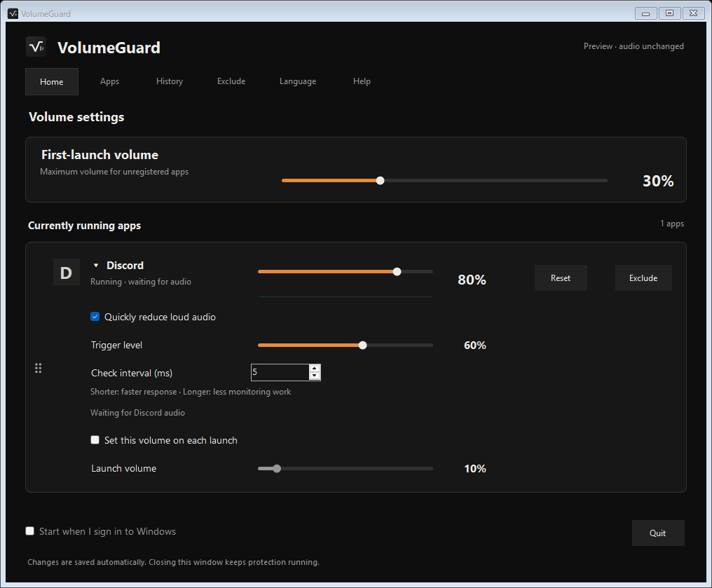Click the Discord app name label

(x=125, y=265)
